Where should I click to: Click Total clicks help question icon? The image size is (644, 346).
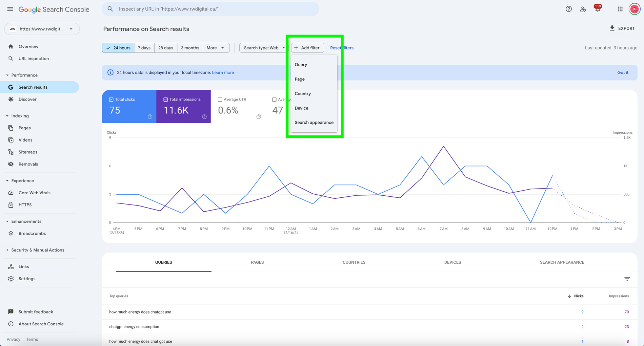[150, 117]
